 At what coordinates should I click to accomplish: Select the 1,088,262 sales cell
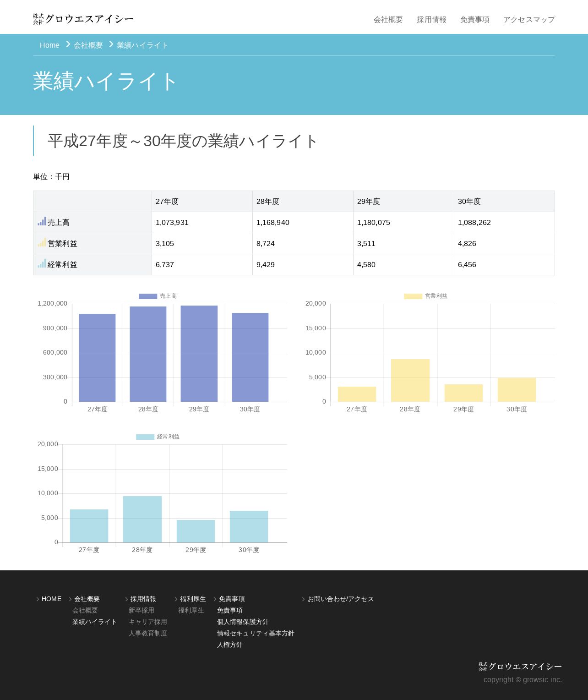click(x=504, y=223)
